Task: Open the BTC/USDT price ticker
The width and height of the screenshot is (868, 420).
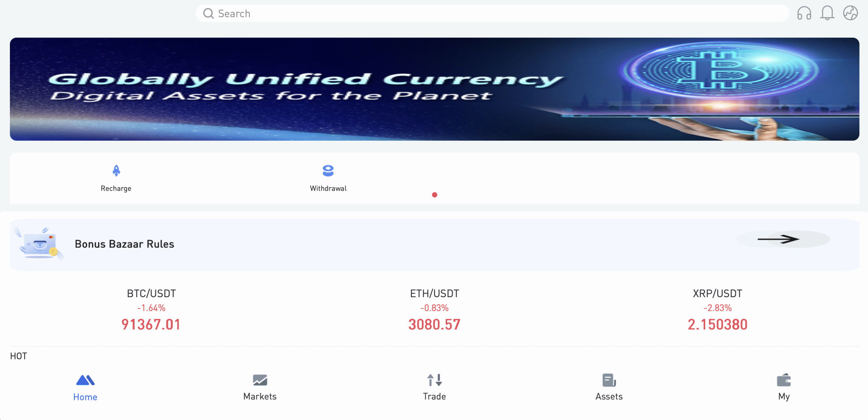Action: 151,310
